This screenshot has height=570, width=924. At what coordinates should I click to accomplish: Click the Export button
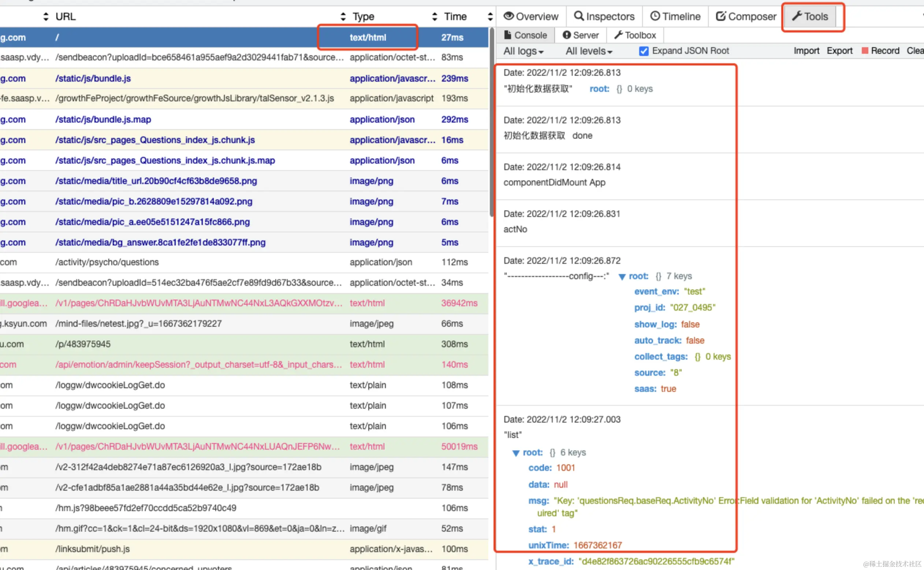[839, 50]
